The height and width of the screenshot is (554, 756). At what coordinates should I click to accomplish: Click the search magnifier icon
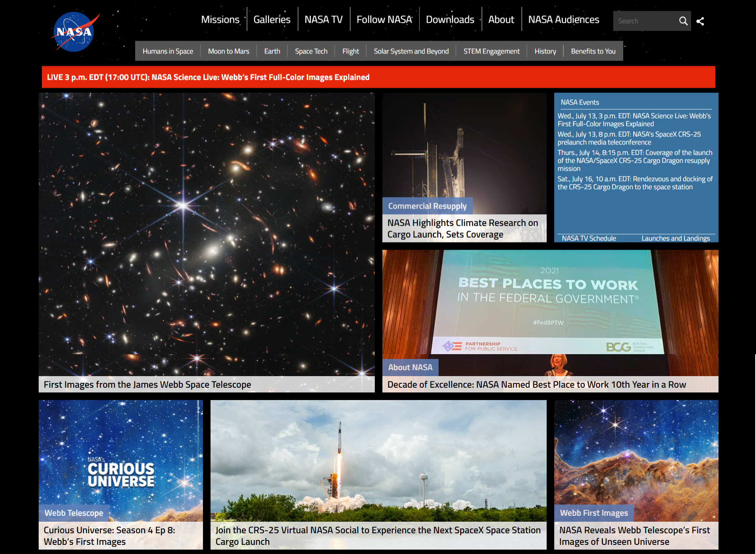[x=683, y=21]
